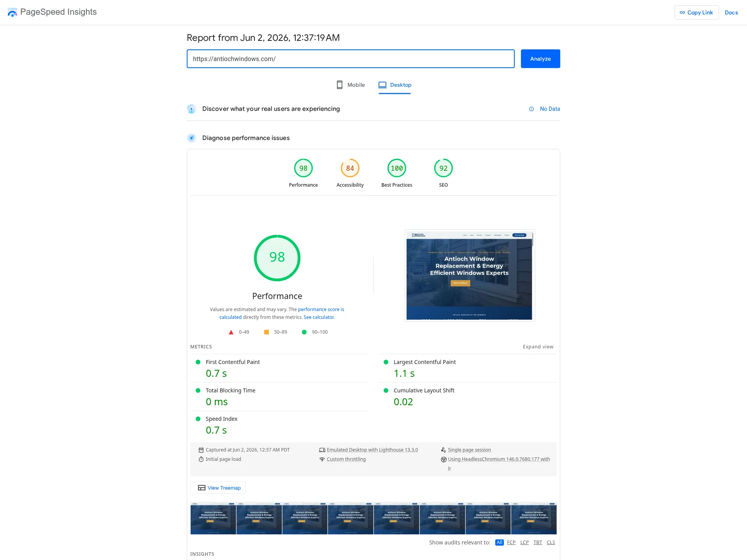Click the first filmstrip thumbnail
Image resolution: width=747 pixels, height=560 pixels.
coord(213,518)
